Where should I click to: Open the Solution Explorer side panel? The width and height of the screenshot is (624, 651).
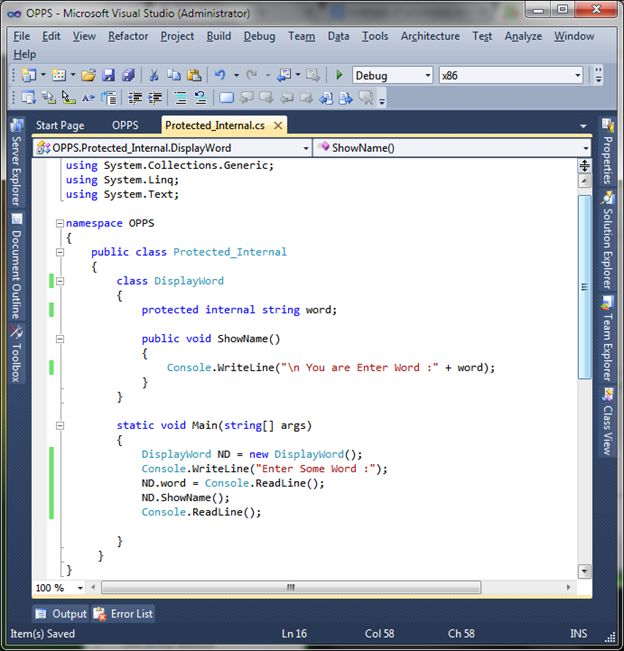[x=607, y=240]
